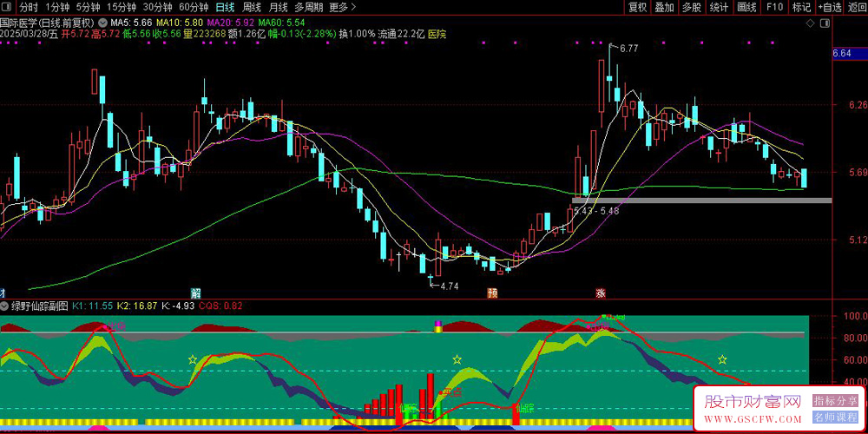Click the CQS: 0.82 indicator value

click(220, 306)
